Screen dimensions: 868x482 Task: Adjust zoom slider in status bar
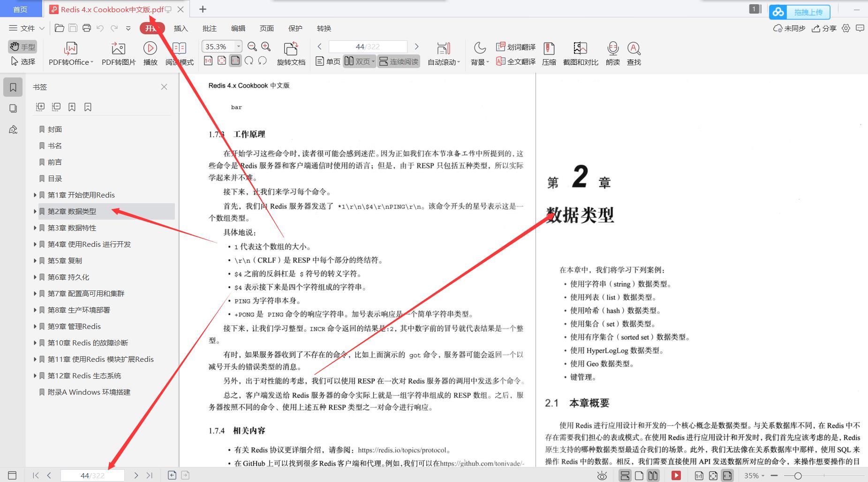(798, 476)
